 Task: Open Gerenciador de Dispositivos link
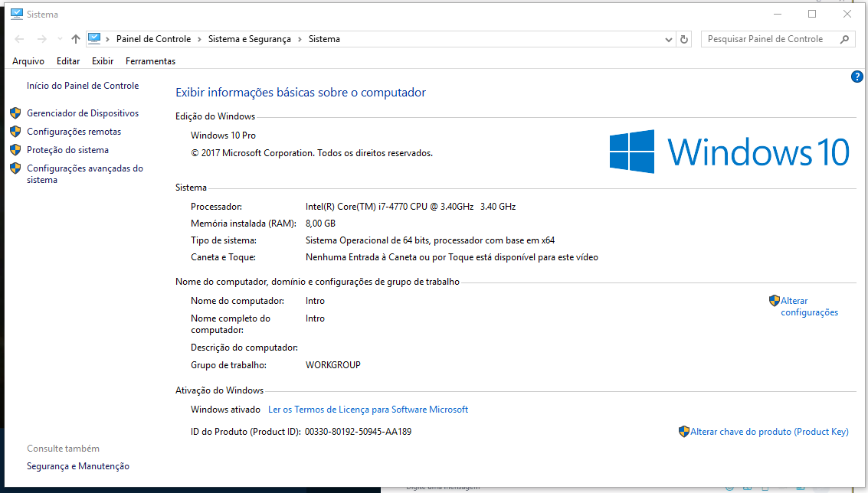tap(83, 113)
